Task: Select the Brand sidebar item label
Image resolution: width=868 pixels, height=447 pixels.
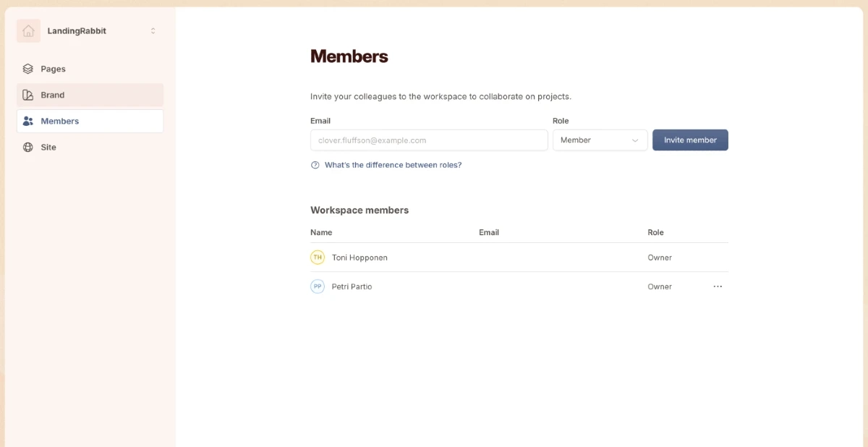Action: (53, 95)
